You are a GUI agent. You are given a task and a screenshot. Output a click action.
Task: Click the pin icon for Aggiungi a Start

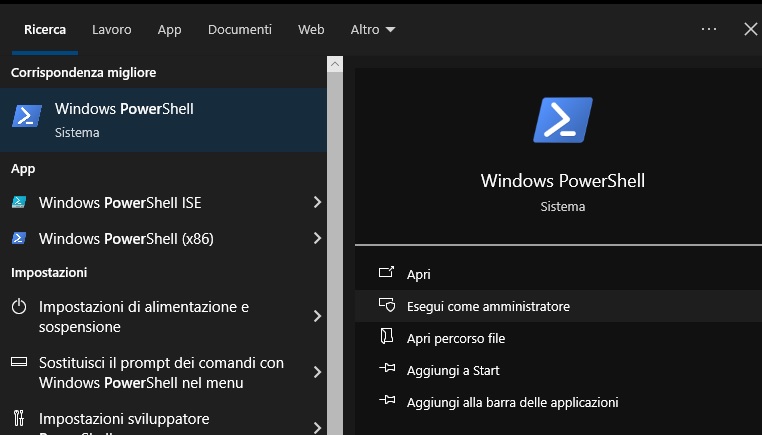tap(387, 368)
